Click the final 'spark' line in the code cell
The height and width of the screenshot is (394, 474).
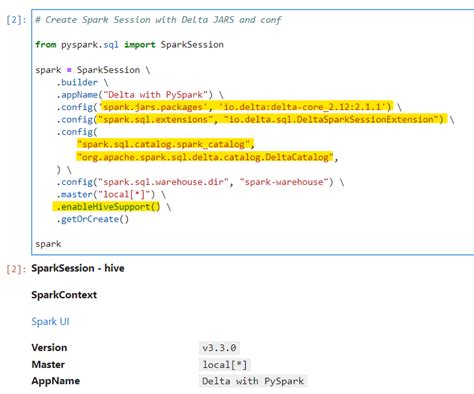click(x=48, y=244)
